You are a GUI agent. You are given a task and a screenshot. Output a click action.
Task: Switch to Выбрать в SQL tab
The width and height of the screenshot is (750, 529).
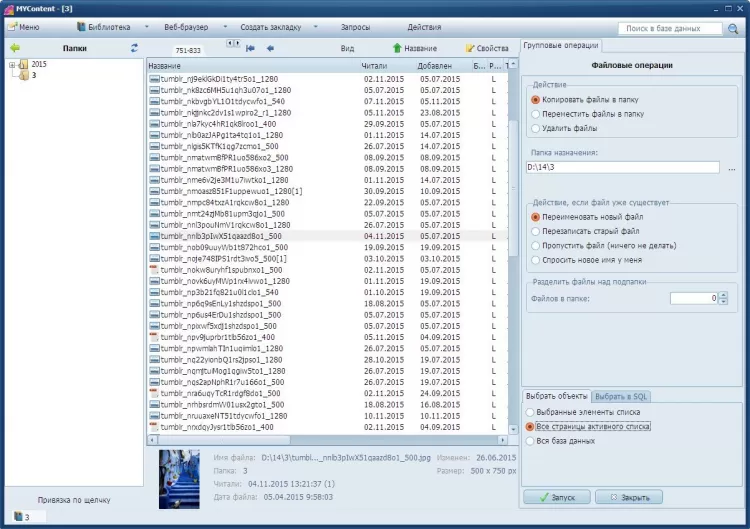pos(621,397)
